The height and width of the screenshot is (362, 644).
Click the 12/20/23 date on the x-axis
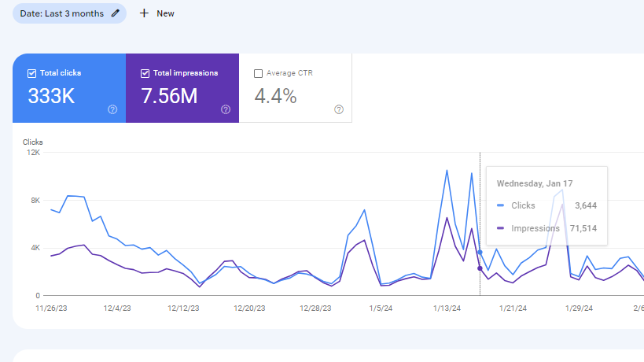click(250, 308)
